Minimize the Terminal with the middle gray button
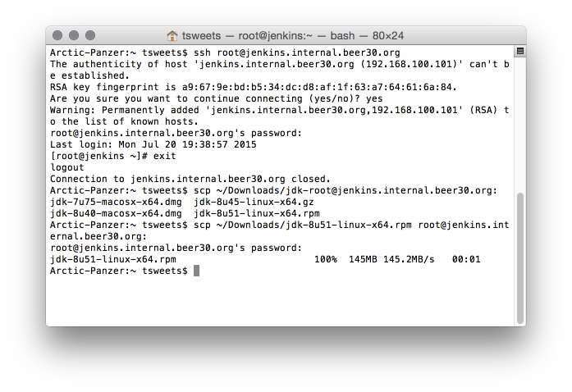The image size is (572, 392). point(74,35)
